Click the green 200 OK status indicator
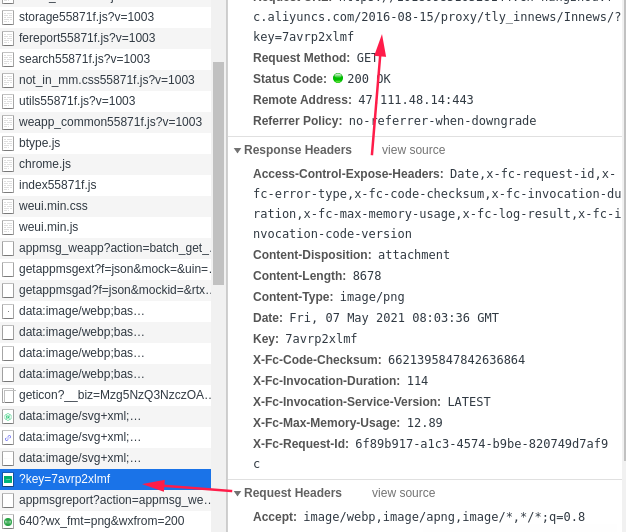This screenshot has width=626, height=532. [x=338, y=78]
